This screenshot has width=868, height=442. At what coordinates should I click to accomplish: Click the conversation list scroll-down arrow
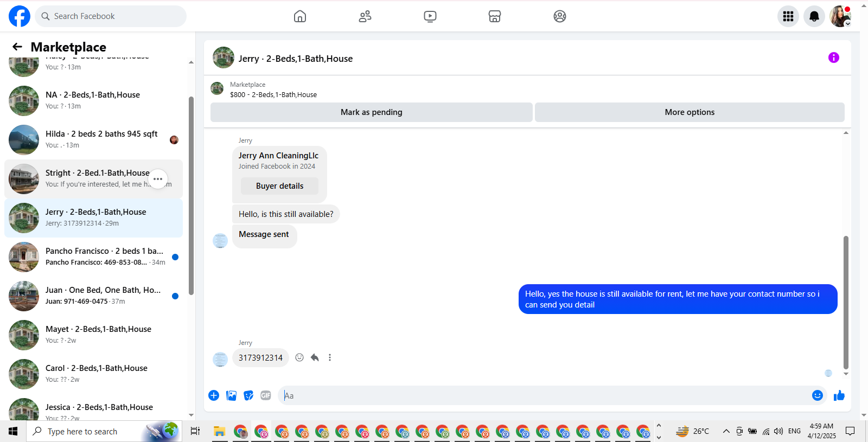pos(191,415)
